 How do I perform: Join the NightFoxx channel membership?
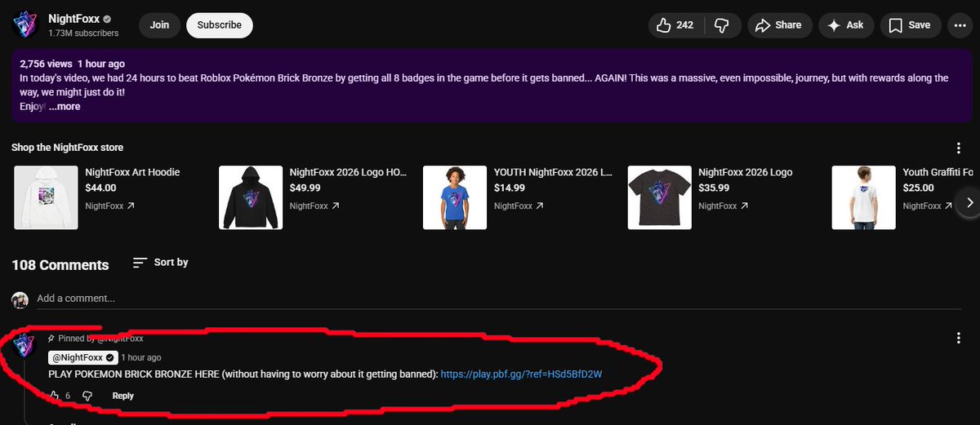point(160,25)
